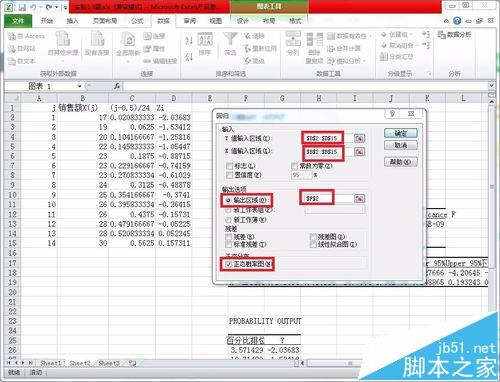The height and width of the screenshot is (382, 500).
Task: Click the blue Excel Help question icon
Action: (457, 21)
